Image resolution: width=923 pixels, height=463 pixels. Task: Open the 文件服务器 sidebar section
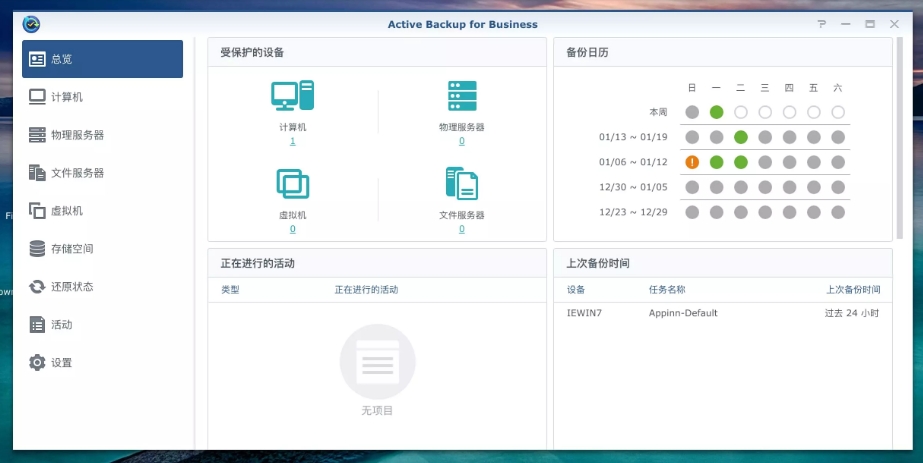[102, 173]
